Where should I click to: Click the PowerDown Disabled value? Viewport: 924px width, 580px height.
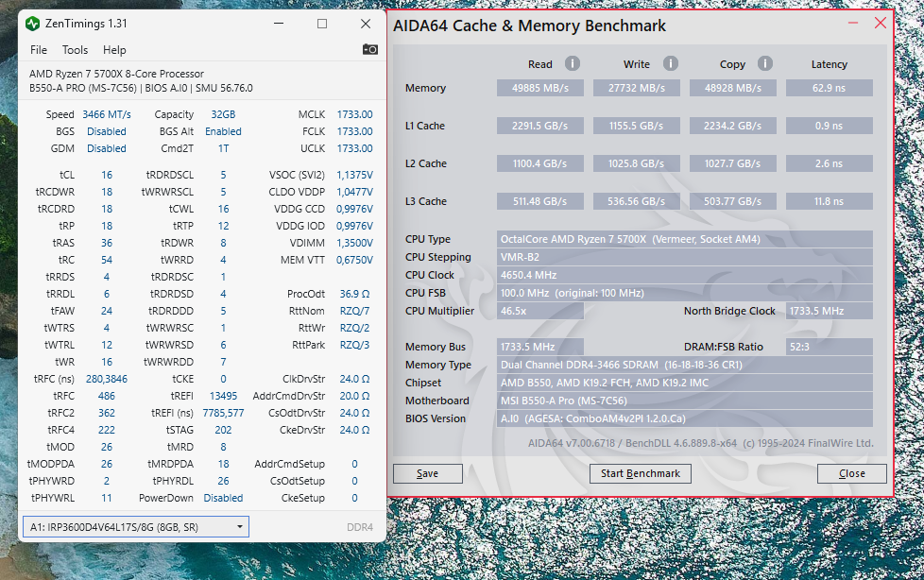click(223, 498)
